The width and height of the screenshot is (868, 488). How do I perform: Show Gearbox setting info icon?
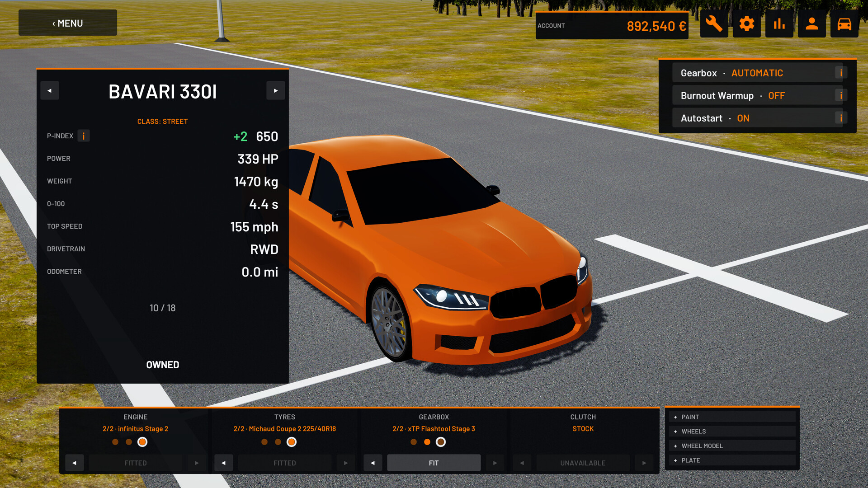[841, 73]
